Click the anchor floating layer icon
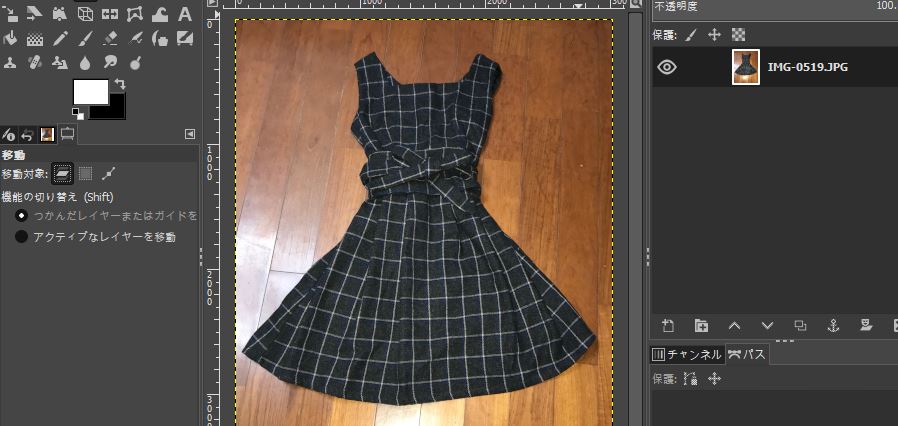Viewport: 898px width, 426px height. pos(833,325)
